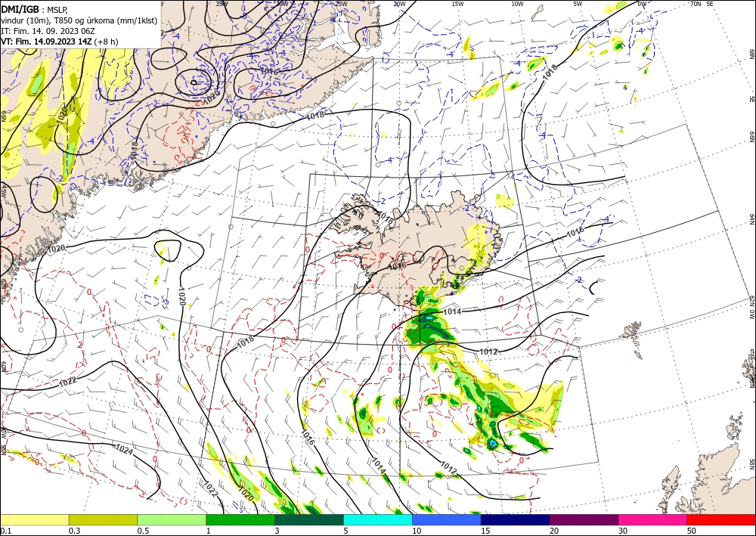Click the purple 20–30 mm legend swatch
The height and width of the screenshot is (536, 756).
point(584,519)
